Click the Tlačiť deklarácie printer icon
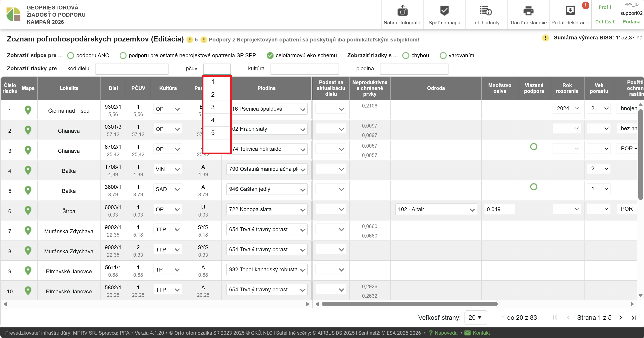 528,11
